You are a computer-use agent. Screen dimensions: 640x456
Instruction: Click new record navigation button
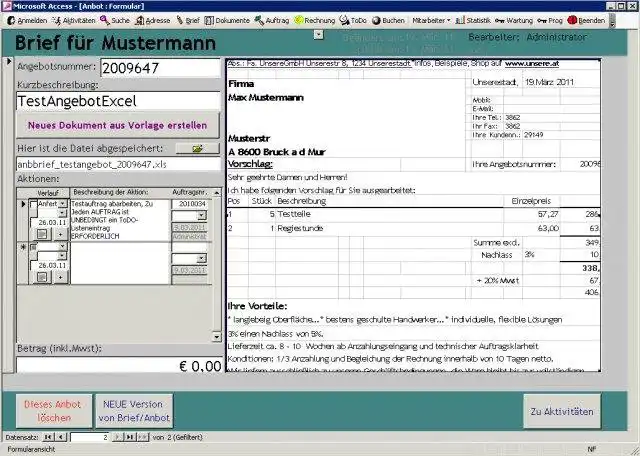click(x=142, y=437)
